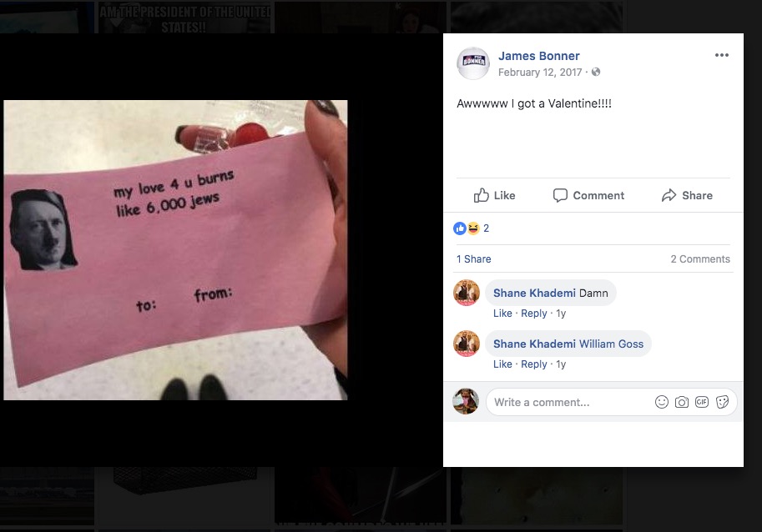The height and width of the screenshot is (532, 762).
Task: Click the Comment speech bubble button
Action: click(588, 195)
